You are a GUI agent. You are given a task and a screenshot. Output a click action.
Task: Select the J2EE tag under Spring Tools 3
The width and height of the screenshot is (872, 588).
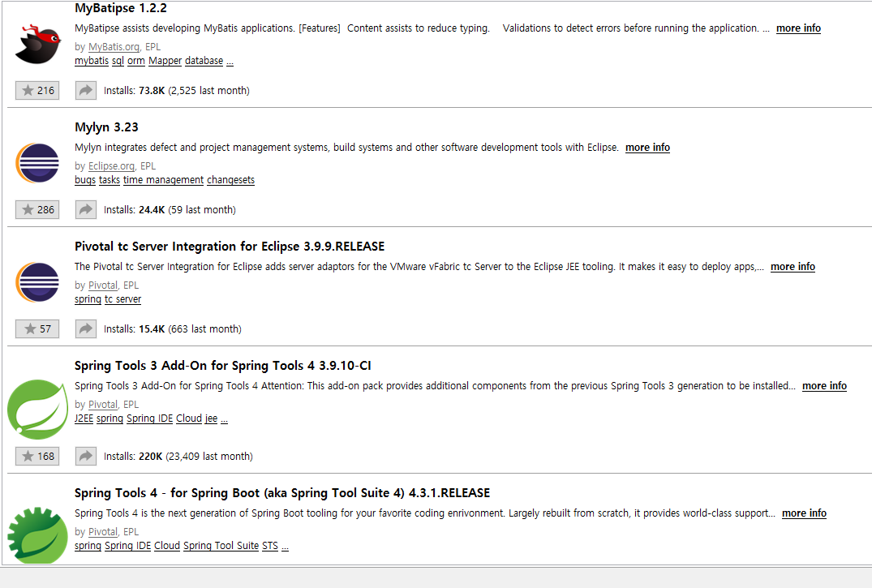pyautogui.click(x=84, y=418)
